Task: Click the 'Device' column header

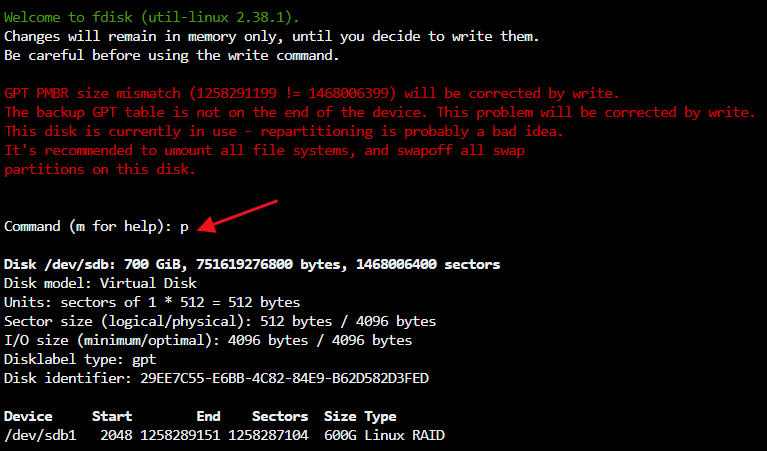Action: tap(28, 416)
